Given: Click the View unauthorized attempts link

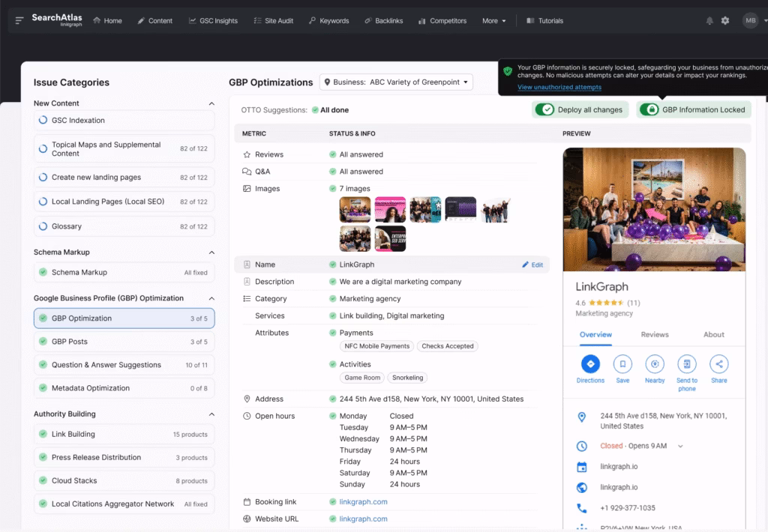Looking at the screenshot, I should (x=559, y=87).
